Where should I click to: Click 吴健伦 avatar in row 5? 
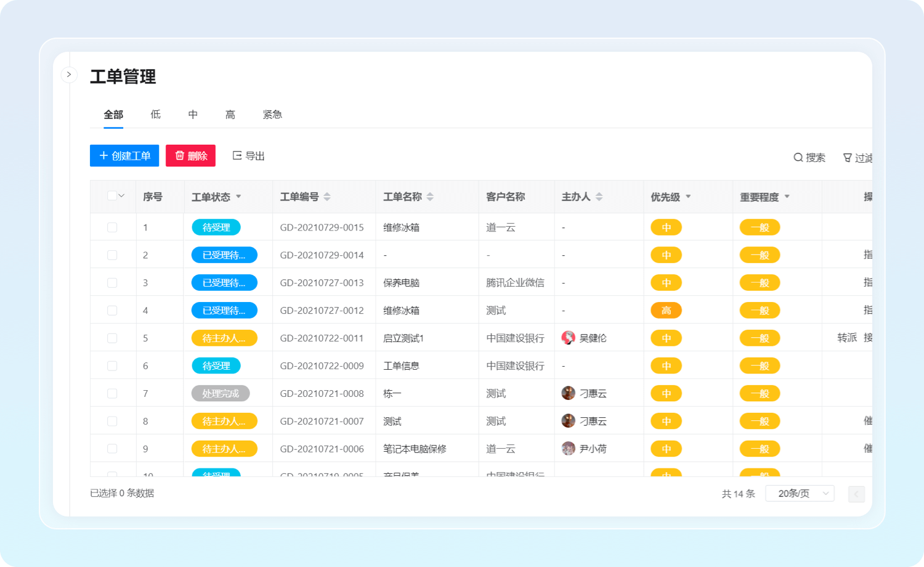(x=568, y=338)
